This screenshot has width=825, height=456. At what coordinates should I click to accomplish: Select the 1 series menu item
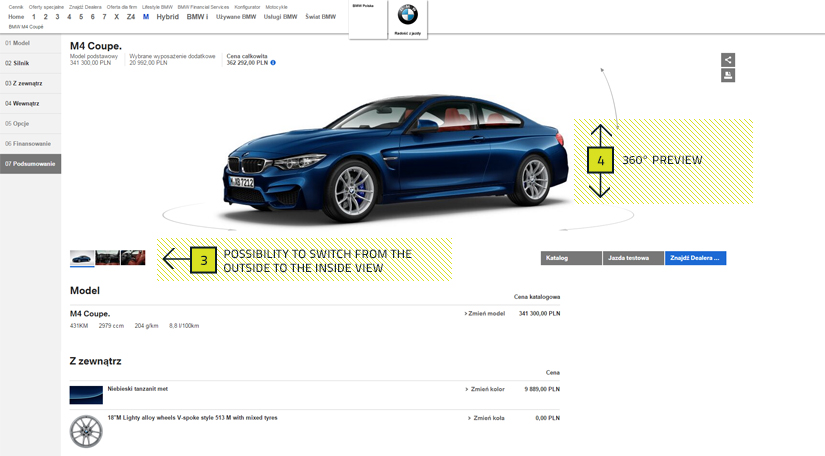point(34,17)
